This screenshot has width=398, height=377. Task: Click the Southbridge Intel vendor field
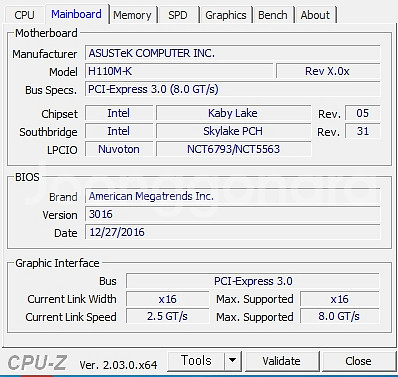pos(119,131)
